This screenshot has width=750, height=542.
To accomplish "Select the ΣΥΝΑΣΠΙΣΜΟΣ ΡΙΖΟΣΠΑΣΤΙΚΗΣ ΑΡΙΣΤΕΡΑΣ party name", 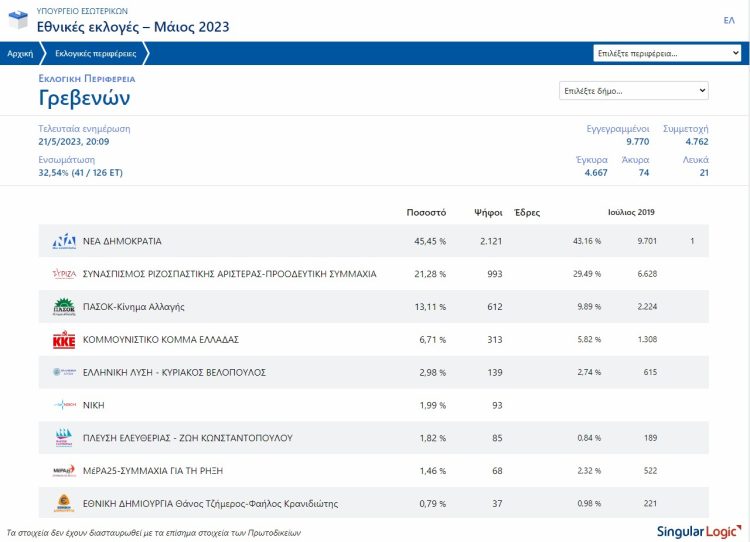I will (230, 274).
